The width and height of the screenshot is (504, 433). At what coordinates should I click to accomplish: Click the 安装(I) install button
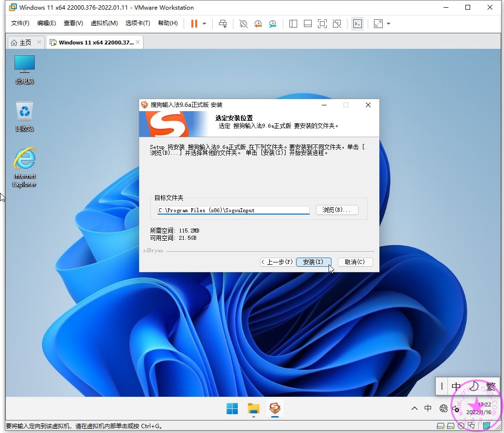(x=314, y=262)
